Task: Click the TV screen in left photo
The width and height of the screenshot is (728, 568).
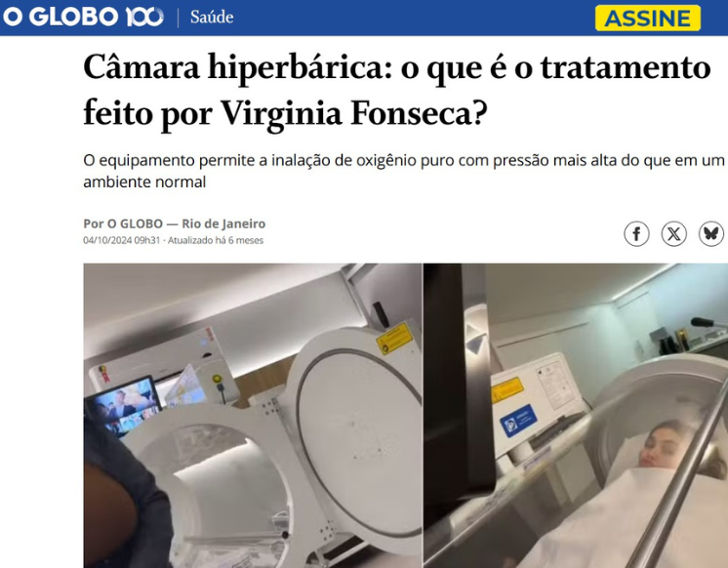Action: click(124, 406)
